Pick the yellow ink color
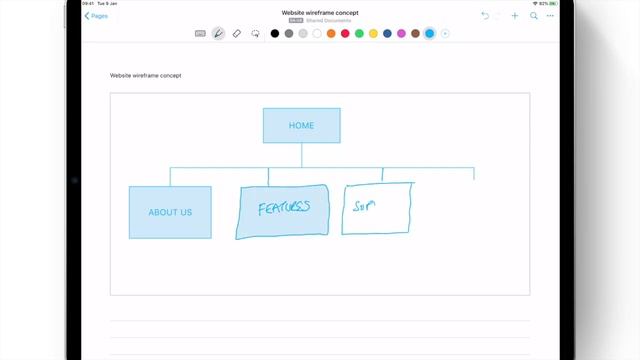The height and width of the screenshot is (360, 640). point(373,33)
